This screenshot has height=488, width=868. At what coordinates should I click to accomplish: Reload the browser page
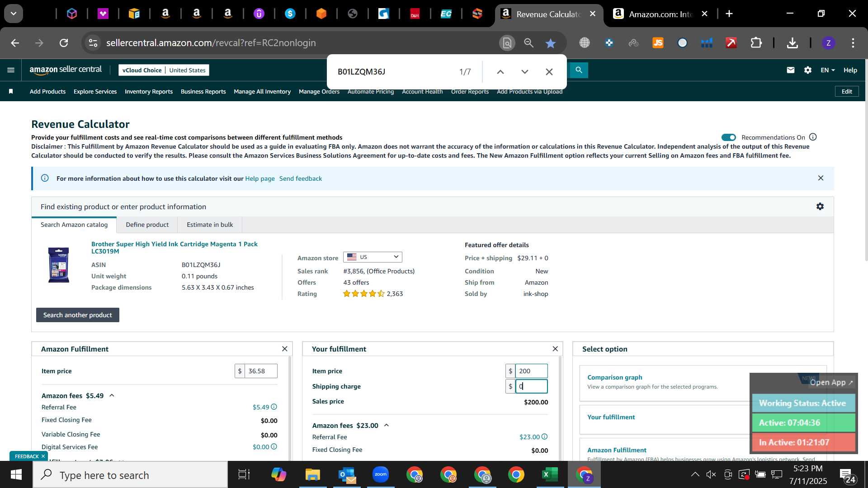64,43
